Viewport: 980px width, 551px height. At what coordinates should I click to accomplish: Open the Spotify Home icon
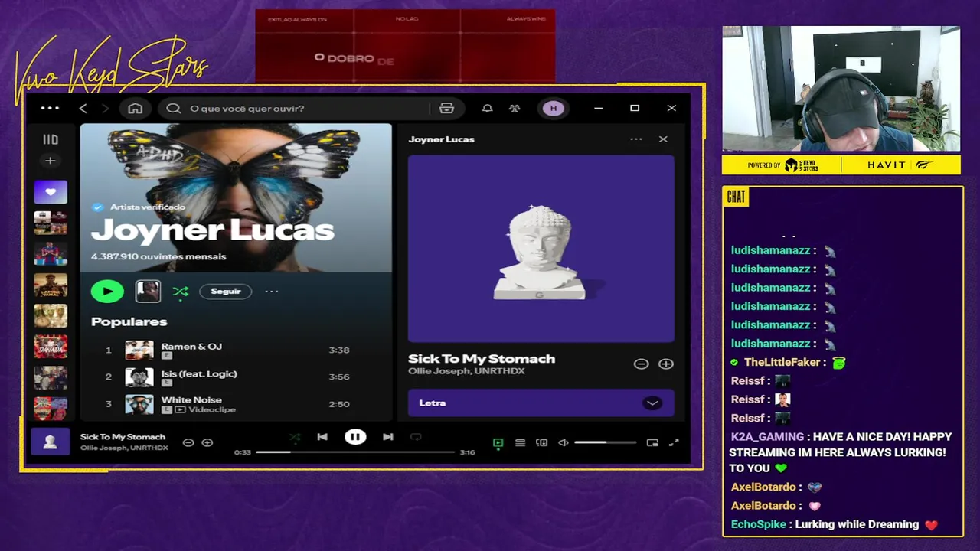(136, 109)
